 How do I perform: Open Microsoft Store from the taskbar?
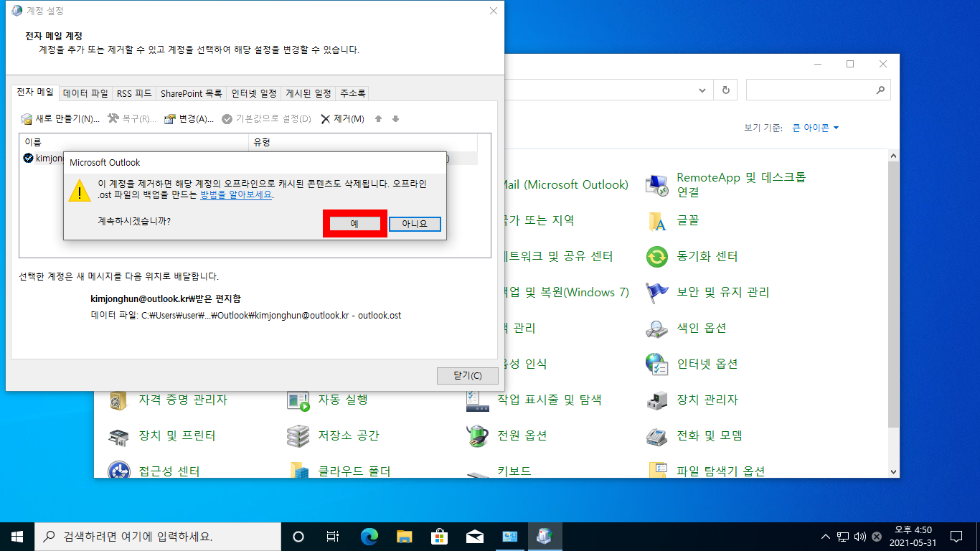click(439, 537)
